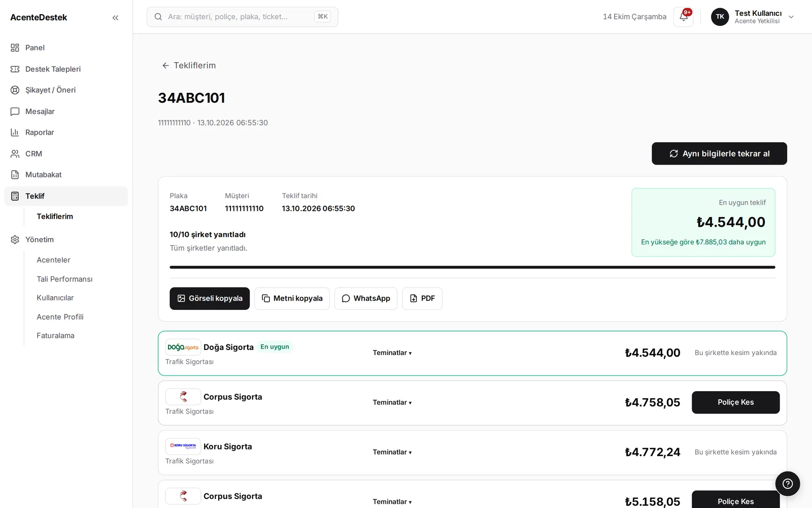Expand Teminatlar for Koru Sigorta
Image resolution: width=812 pixels, height=508 pixels.
pyautogui.click(x=392, y=452)
